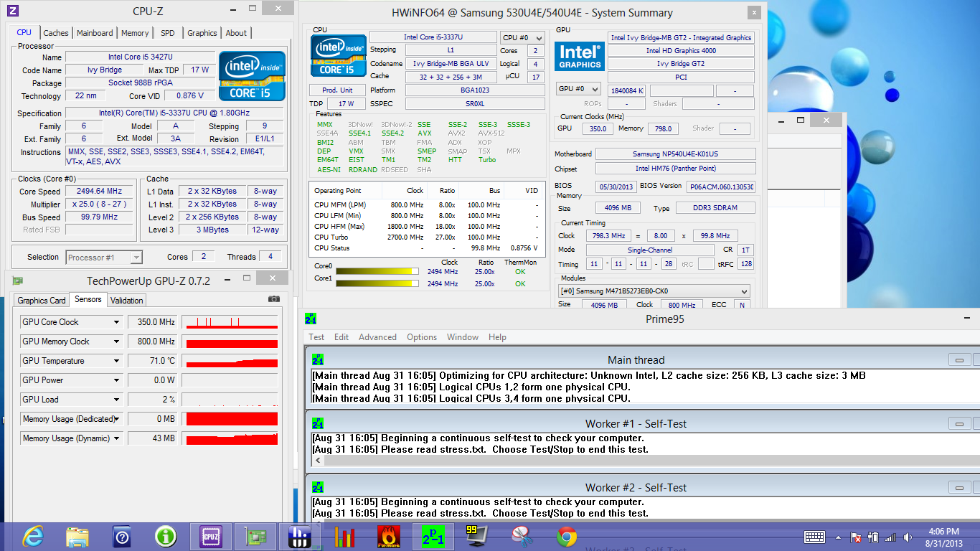This screenshot has width=980, height=551.
Task: Open the Advanced menu in Prime95
Action: point(377,337)
